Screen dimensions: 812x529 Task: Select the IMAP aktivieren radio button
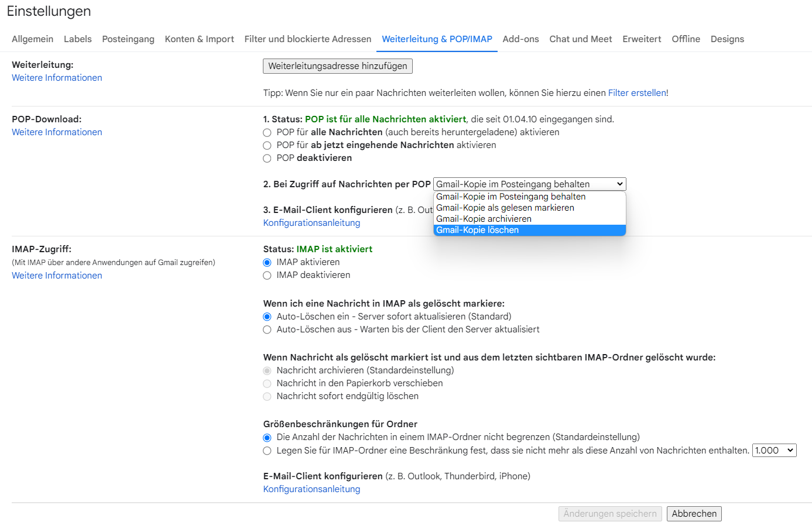[x=267, y=263]
